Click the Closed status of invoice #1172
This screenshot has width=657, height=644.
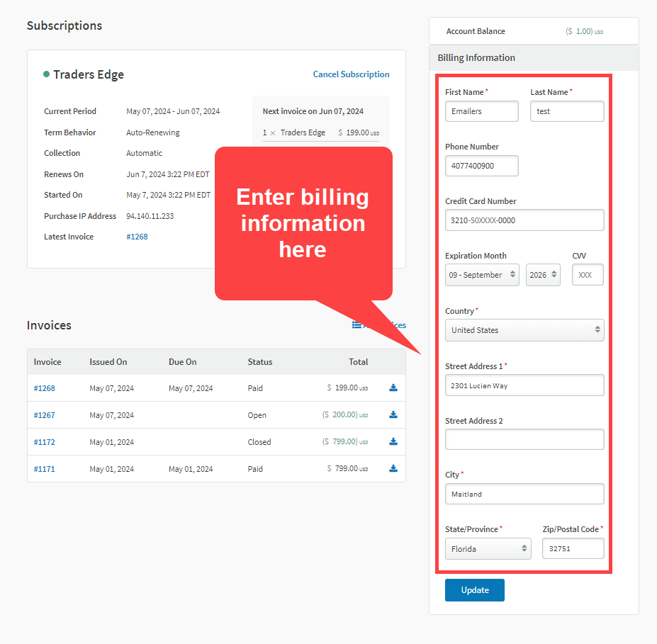click(259, 442)
